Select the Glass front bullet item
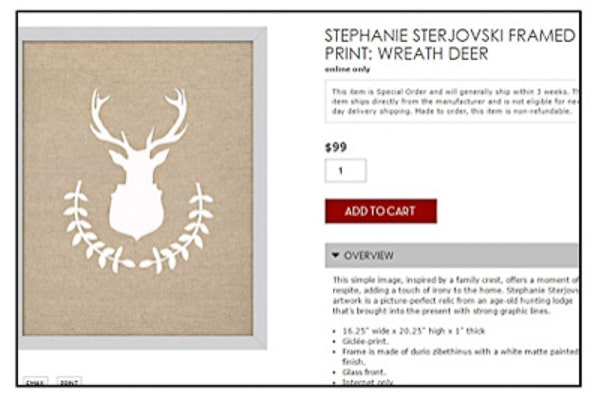This screenshot has height=400, width=600. click(x=364, y=372)
